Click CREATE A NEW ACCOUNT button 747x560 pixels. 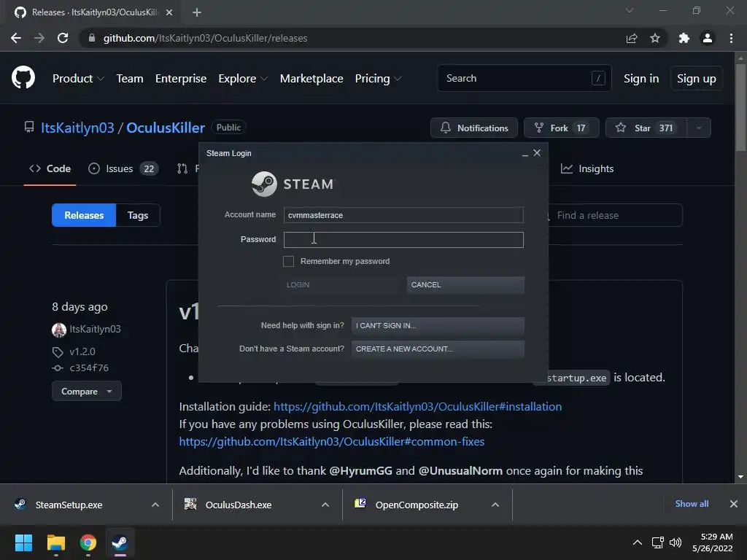438,349
